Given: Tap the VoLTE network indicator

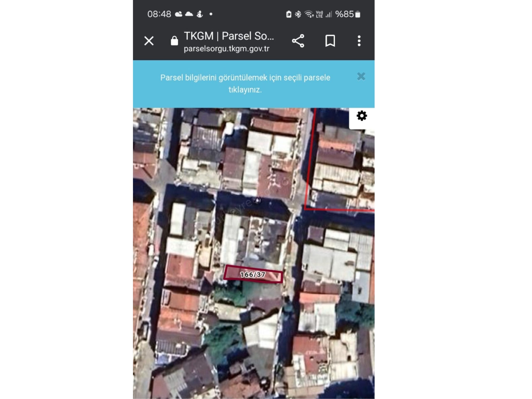Looking at the screenshot, I should [319, 14].
